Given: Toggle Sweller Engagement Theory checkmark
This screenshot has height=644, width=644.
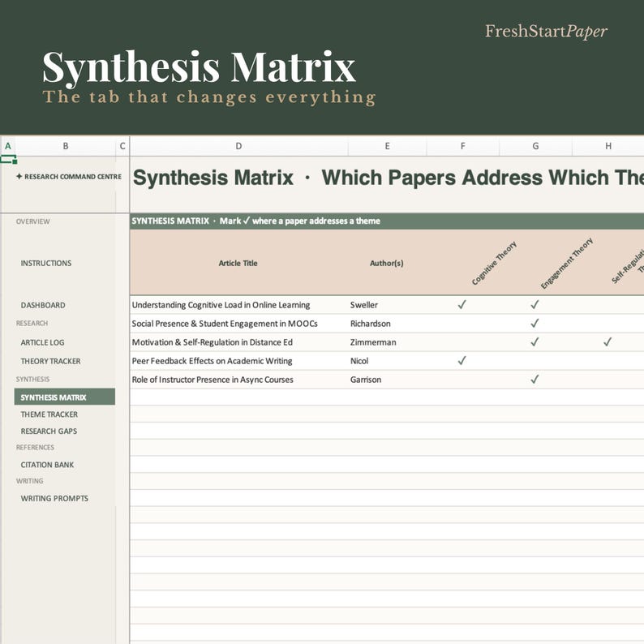Looking at the screenshot, I should (x=535, y=304).
